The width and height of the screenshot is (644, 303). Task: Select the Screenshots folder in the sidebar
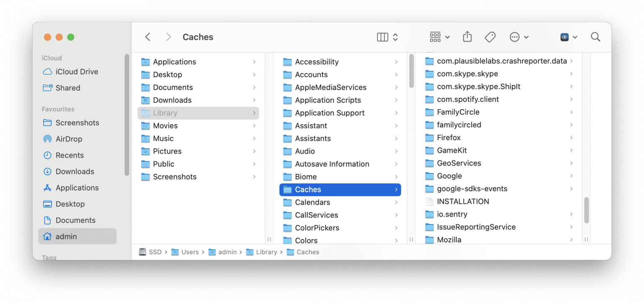coord(77,123)
